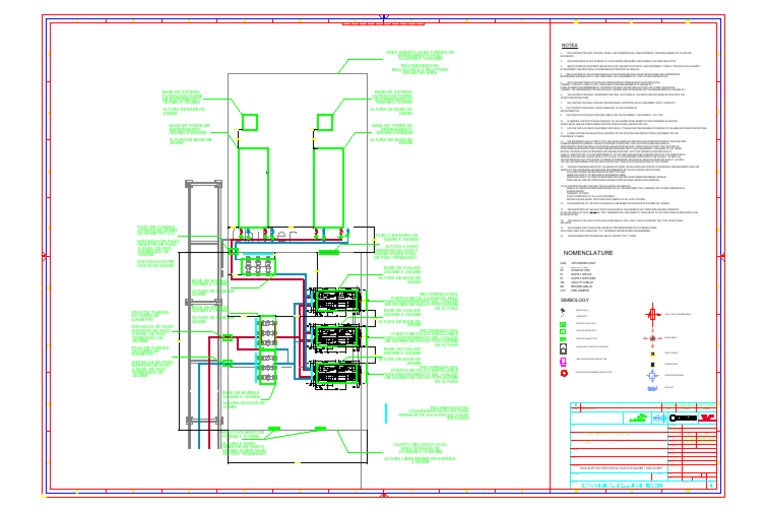Select the magenta symbol in the legend

pyautogui.click(x=563, y=362)
